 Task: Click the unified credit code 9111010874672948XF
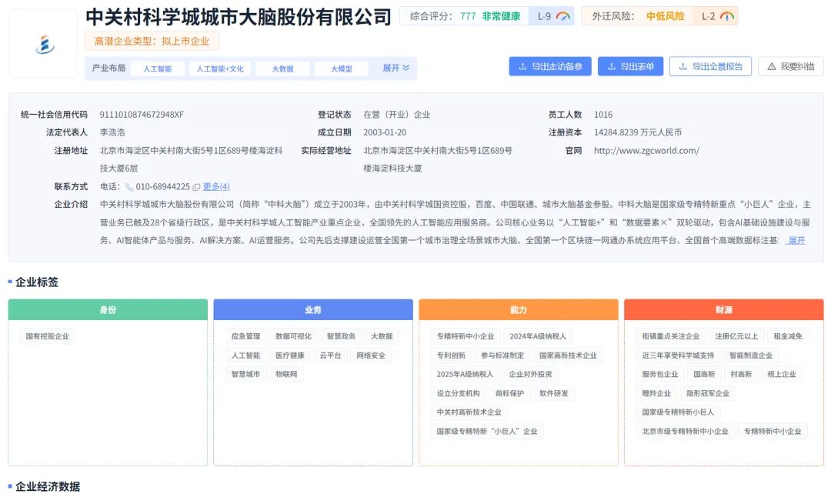click(142, 115)
